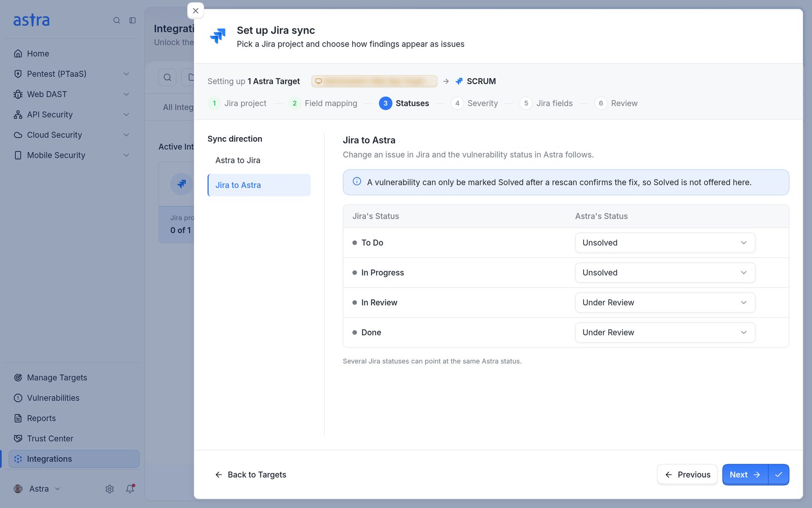Viewport: 812px width, 508px height.
Task: Open settings gear icon near Astra account
Action: [x=110, y=489]
